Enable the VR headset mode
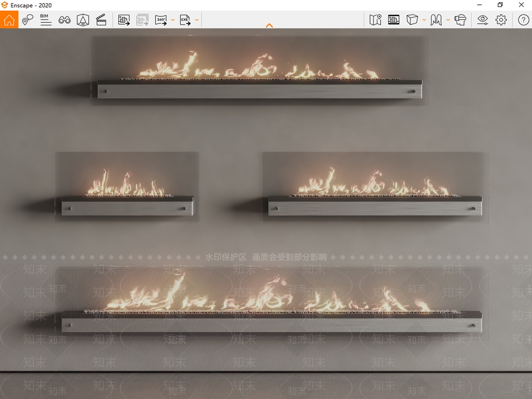 (460, 20)
